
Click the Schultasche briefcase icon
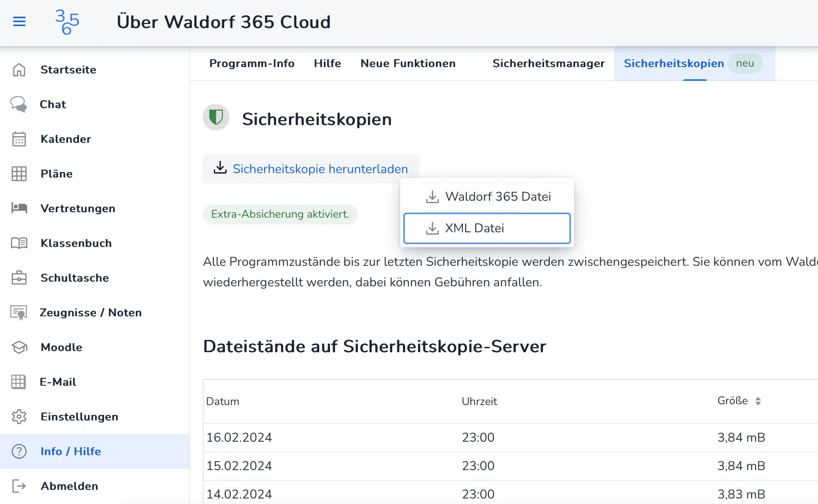click(x=19, y=278)
